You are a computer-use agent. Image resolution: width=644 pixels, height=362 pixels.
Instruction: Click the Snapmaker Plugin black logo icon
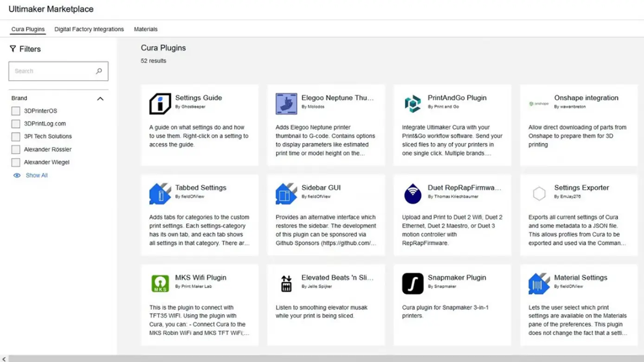(x=412, y=283)
